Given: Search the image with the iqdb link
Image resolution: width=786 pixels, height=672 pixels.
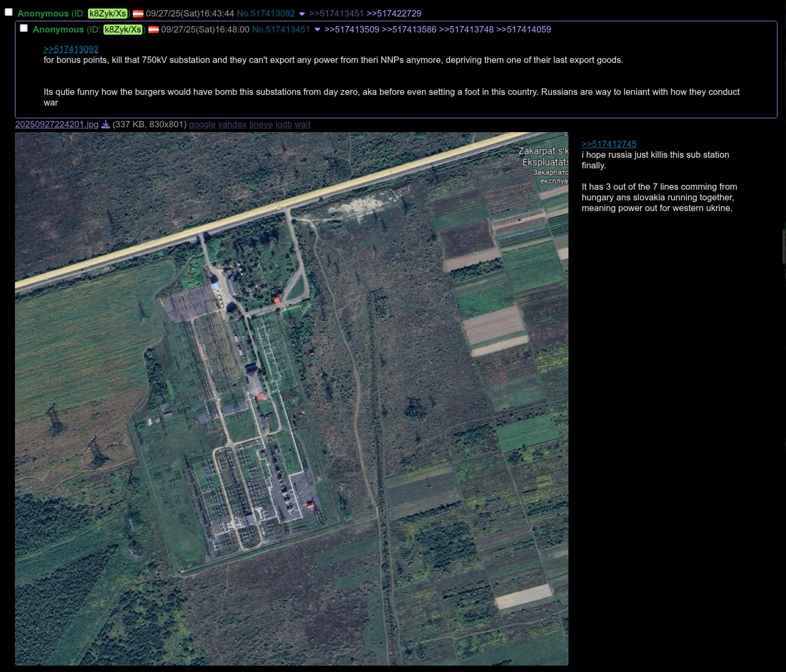Looking at the screenshot, I should click(284, 124).
